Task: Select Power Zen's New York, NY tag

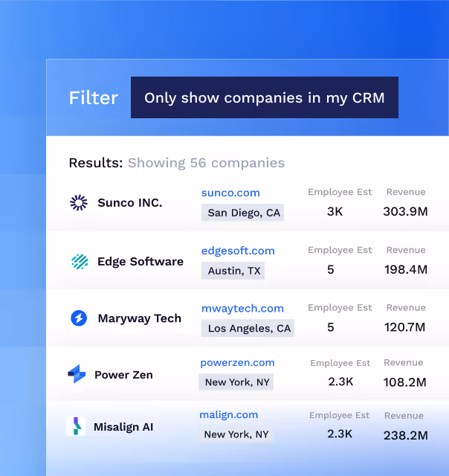Action: 236,382
